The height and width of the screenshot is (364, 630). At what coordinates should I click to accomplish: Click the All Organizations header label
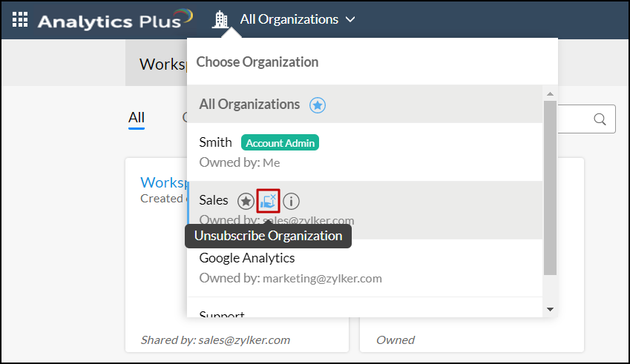click(289, 19)
